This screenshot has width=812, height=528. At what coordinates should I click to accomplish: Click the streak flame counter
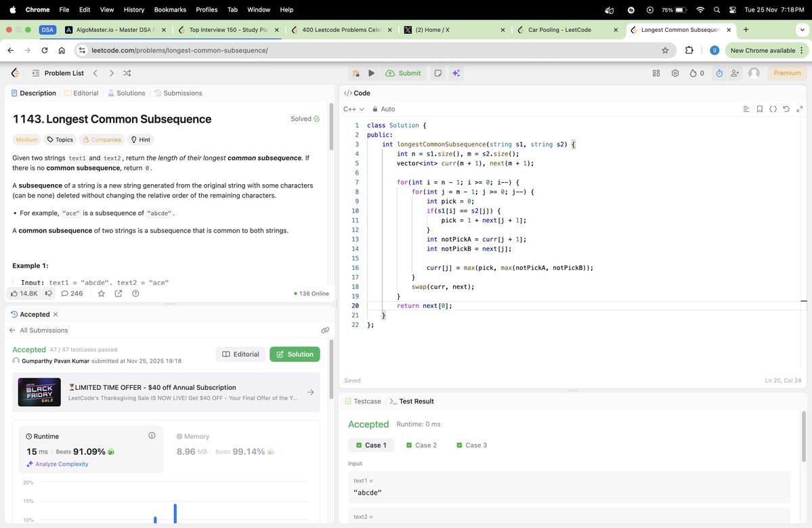(697, 73)
